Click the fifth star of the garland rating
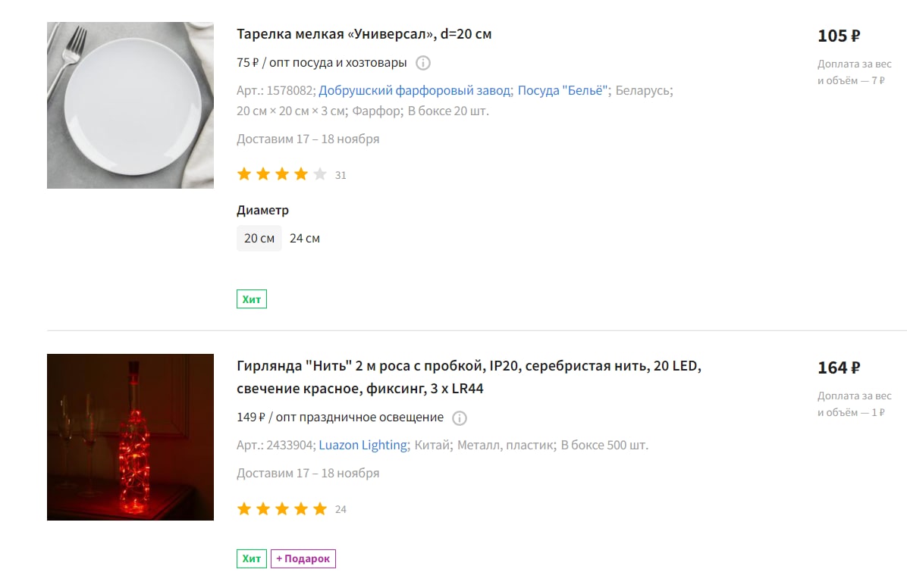Viewport: 907px width, 588px height. [x=320, y=508]
